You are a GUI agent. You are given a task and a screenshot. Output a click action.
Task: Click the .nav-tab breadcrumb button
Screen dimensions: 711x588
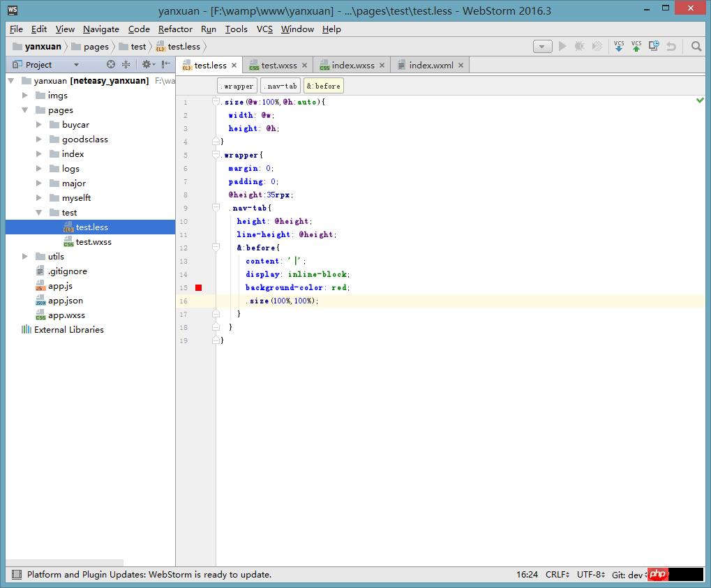point(280,86)
